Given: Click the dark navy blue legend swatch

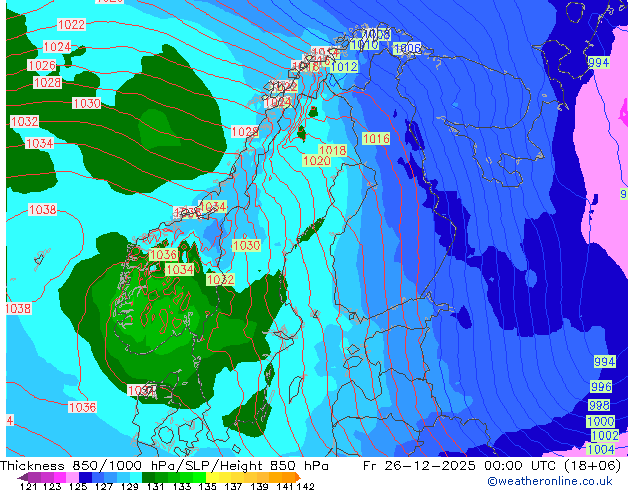Looking at the screenshot, I should [85, 477].
